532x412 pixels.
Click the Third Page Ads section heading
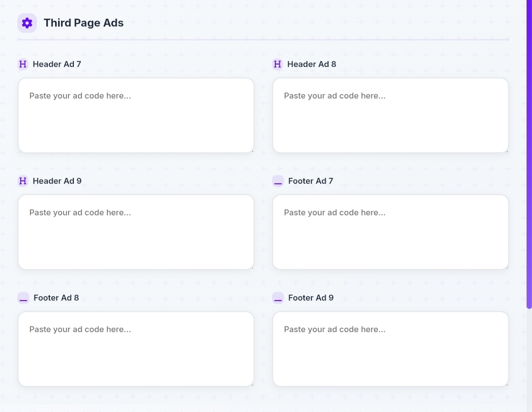tap(84, 23)
